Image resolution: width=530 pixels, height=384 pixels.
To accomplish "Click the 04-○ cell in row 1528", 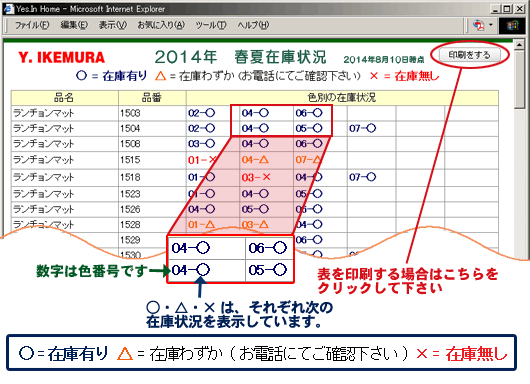I will [x=309, y=224].
